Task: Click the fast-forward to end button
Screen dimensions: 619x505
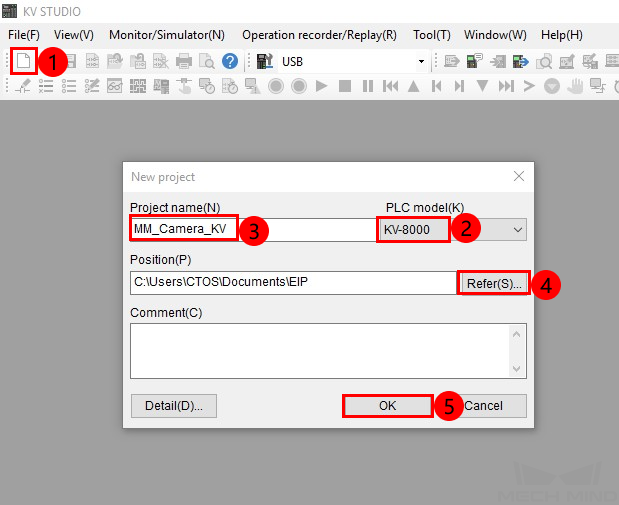Action: click(x=506, y=86)
